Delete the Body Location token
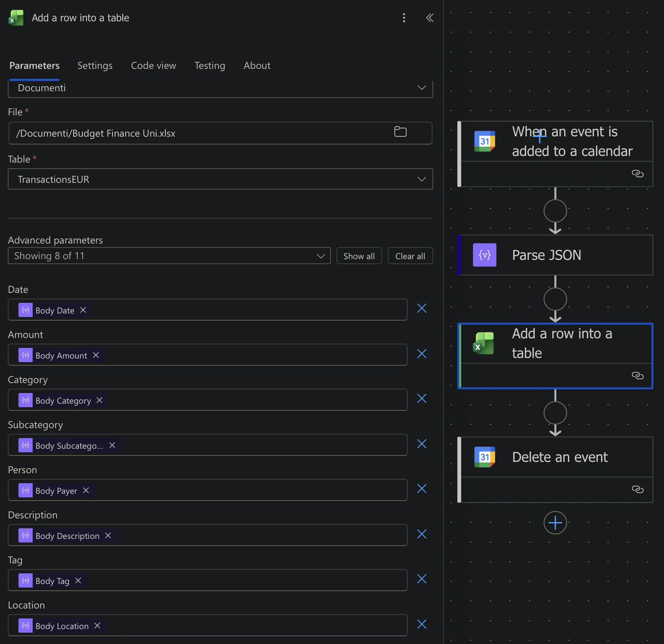This screenshot has height=644, width=664. (x=97, y=626)
